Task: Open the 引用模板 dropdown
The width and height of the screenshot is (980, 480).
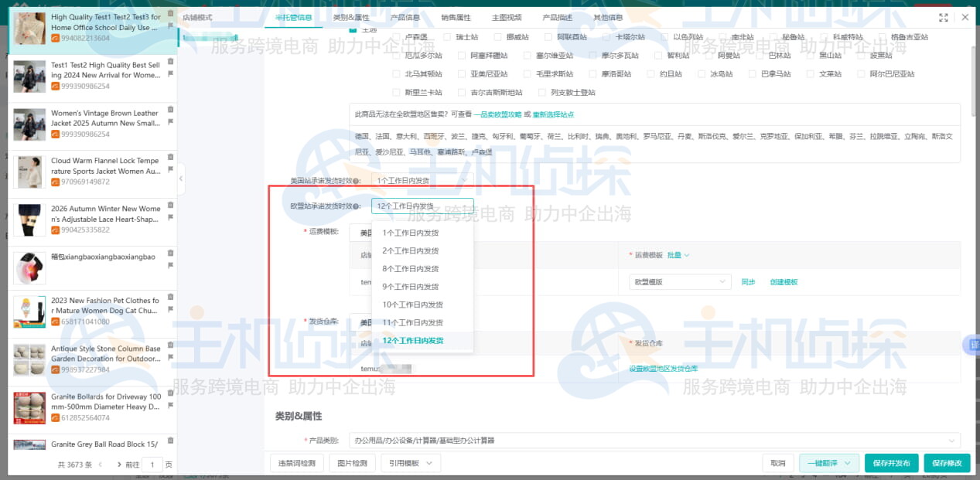Action: click(x=411, y=461)
